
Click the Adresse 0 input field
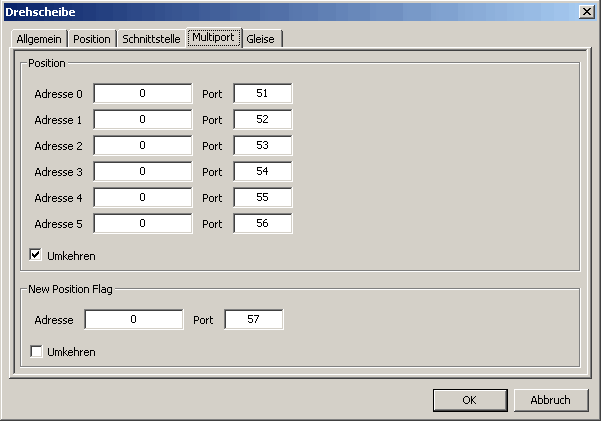pos(142,93)
